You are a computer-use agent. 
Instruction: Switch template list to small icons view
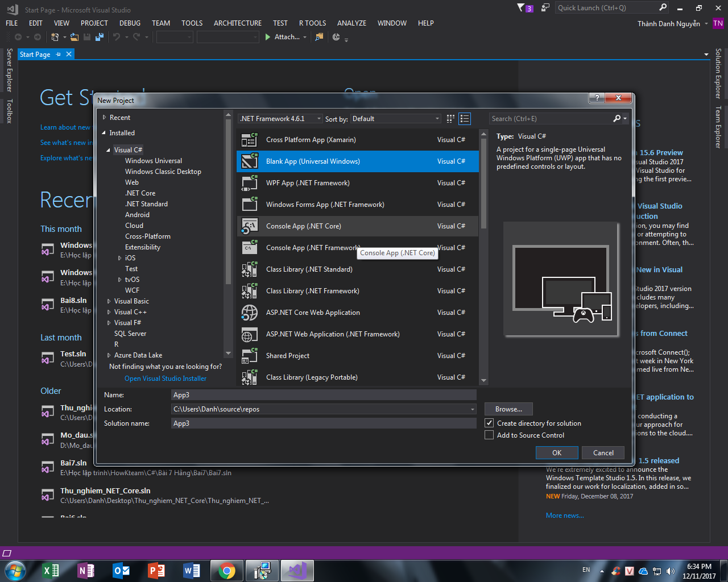pos(465,119)
